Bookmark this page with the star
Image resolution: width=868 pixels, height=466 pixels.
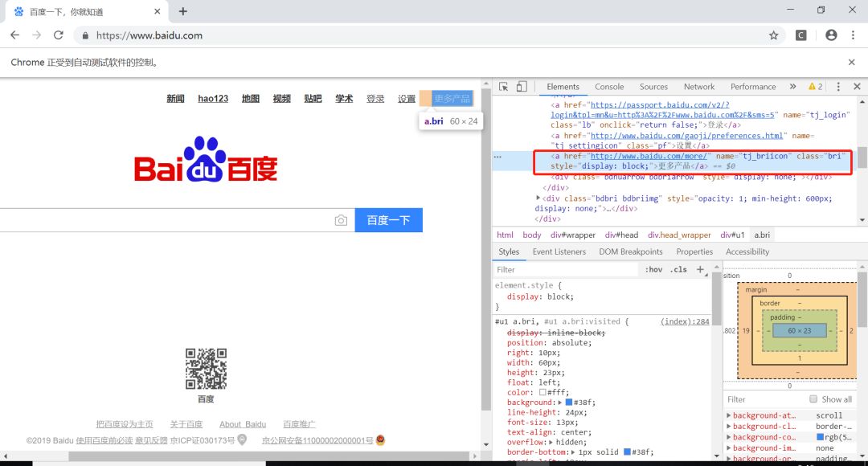[x=773, y=35]
